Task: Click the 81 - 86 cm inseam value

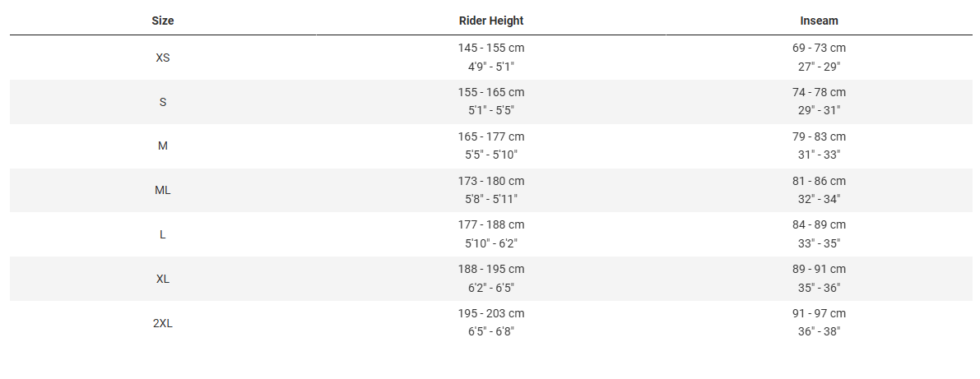Action: (x=819, y=181)
